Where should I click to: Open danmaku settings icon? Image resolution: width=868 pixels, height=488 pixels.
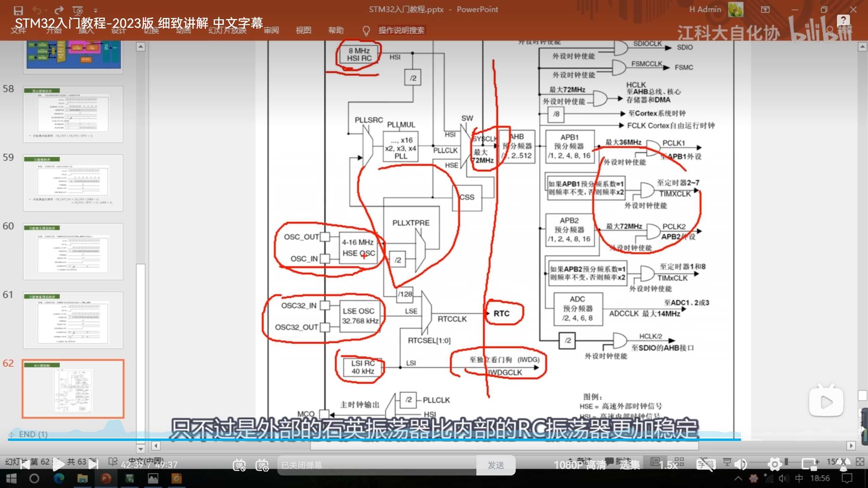coord(262,465)
